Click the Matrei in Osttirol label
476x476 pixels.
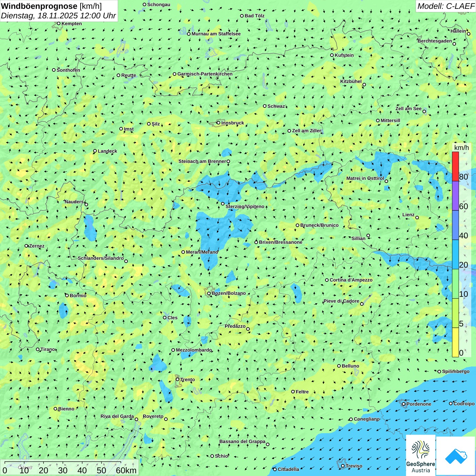coord(365,178)
